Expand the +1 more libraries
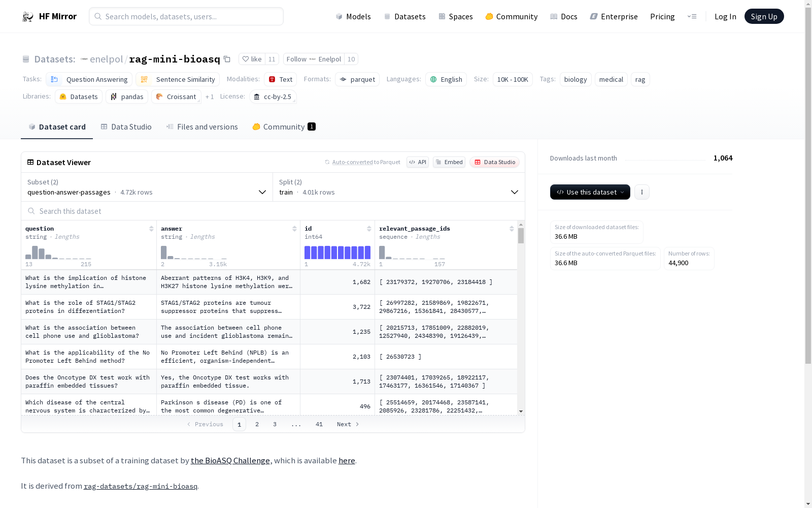 [210, 97]
